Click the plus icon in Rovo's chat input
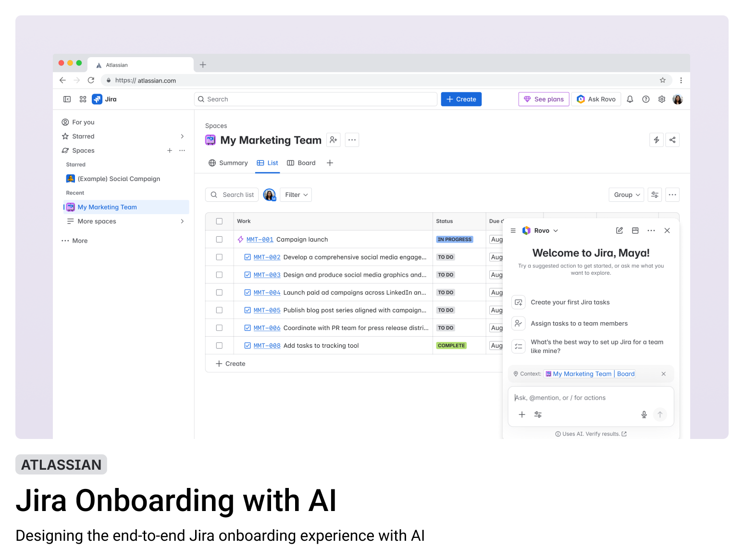 pyautogui.click(x=522, y=414)
